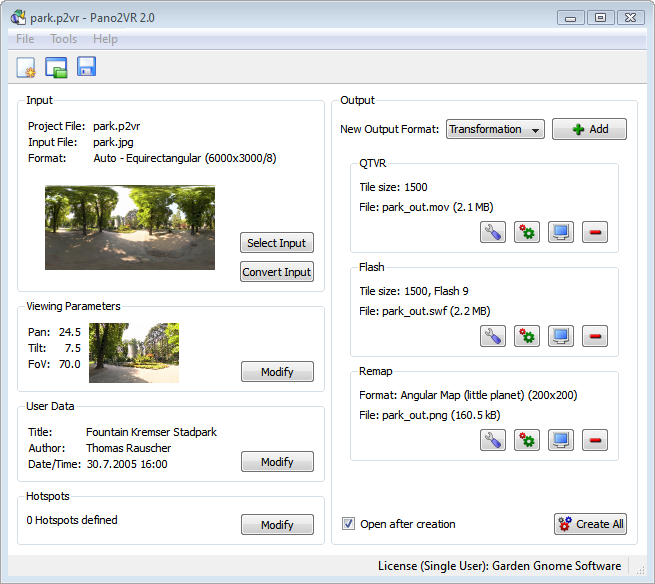Modify the Viewing Parameters
The height and width of the screenshot is (584, 655).
(277, 372)
